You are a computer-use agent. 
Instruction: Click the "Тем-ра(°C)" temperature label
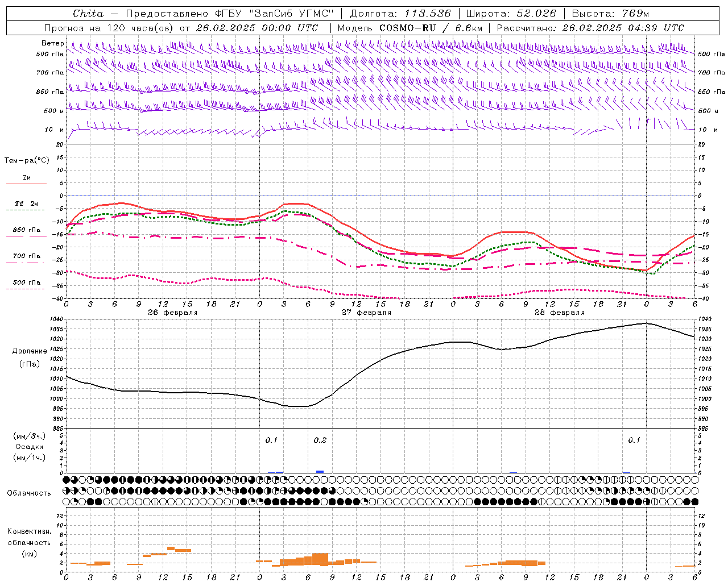(x=27, y=161)
